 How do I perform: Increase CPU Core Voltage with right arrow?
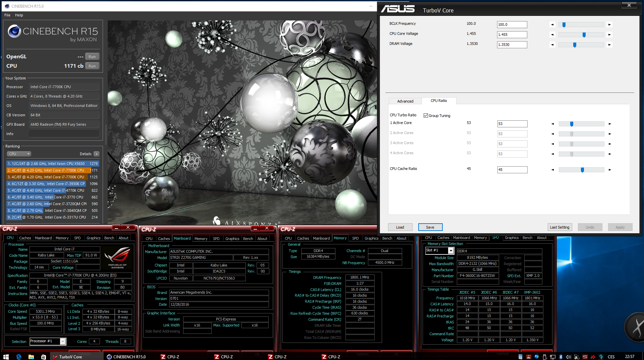tap(609, 35)
